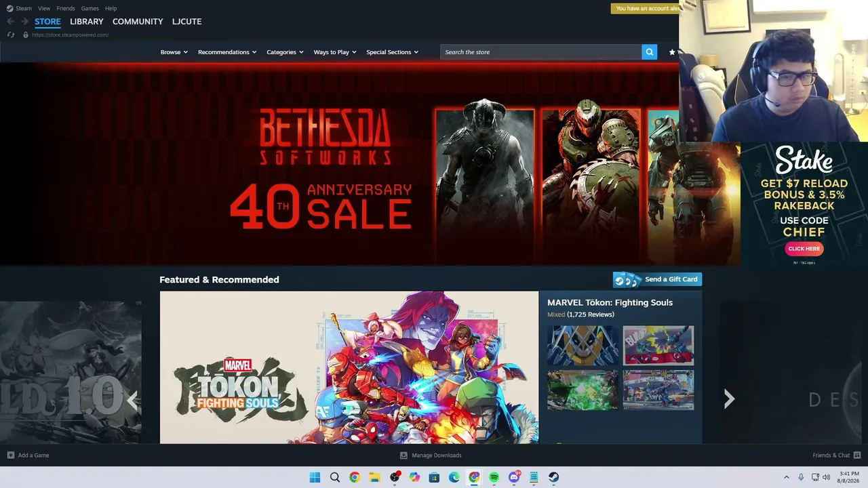Click the Stake CLICK HERE button
Image resolution: width=868 pixels, height=488 pixels.
(804, 249)
